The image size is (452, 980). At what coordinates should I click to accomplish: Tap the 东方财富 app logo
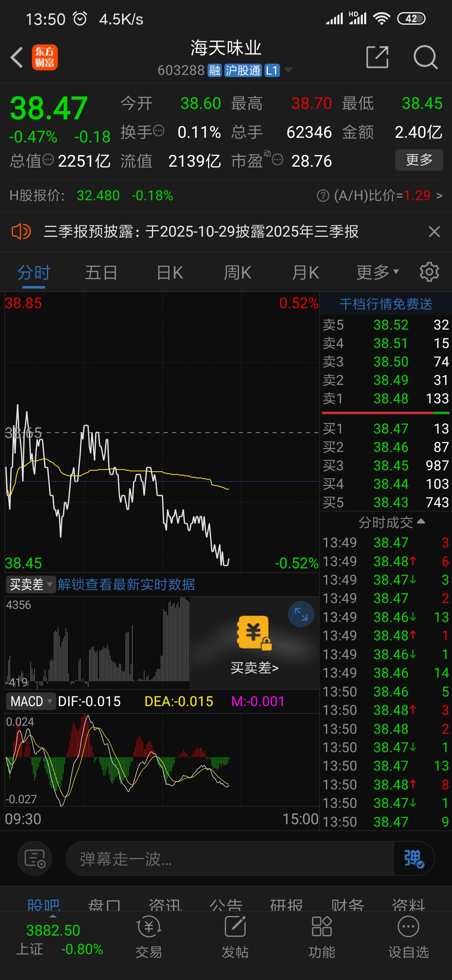(x=45, y=57)
